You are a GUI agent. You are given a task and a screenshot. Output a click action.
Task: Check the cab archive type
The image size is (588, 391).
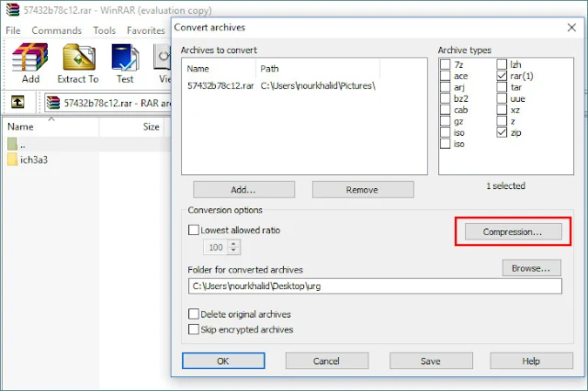pos(445,109)
